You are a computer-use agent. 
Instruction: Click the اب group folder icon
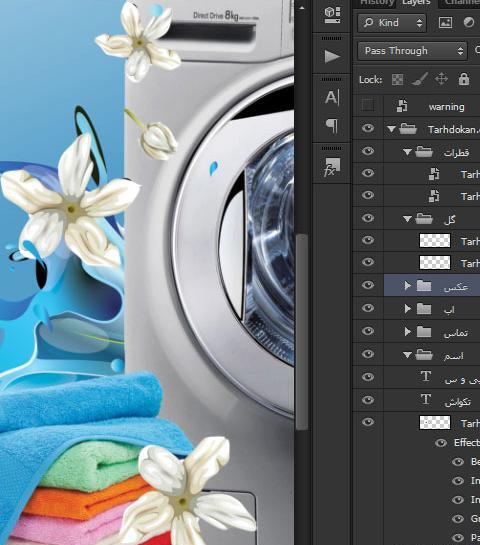point(424,309)
